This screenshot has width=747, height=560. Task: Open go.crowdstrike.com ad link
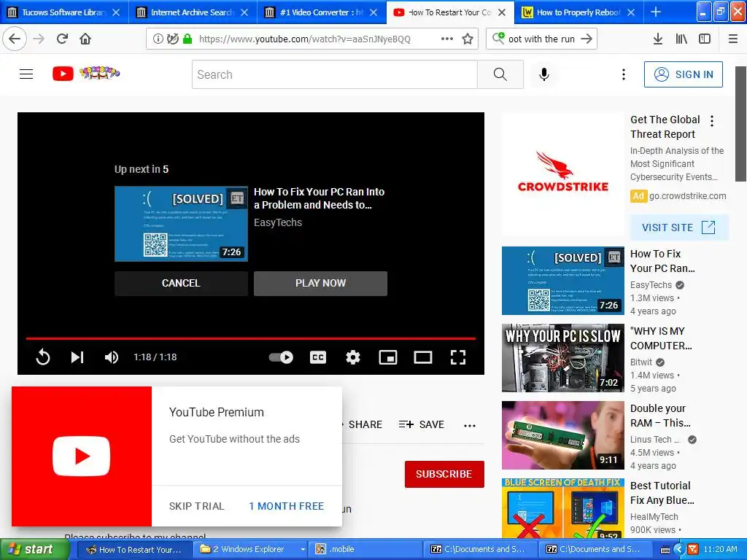click(687, 195)
